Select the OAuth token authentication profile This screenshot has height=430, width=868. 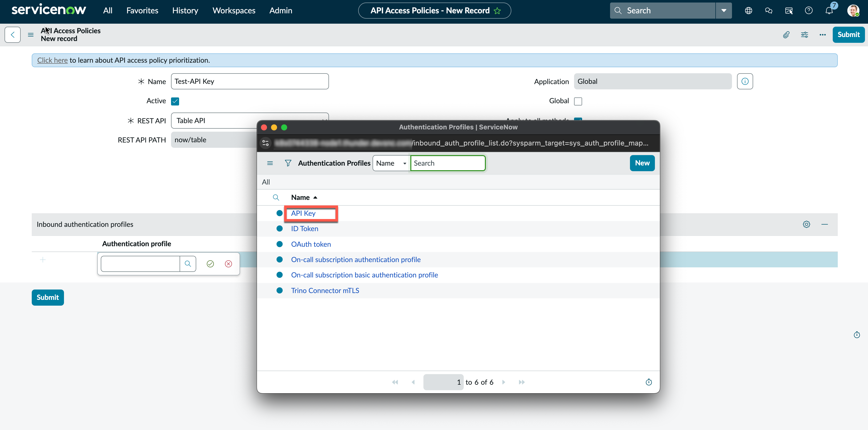tap(311, 244)
